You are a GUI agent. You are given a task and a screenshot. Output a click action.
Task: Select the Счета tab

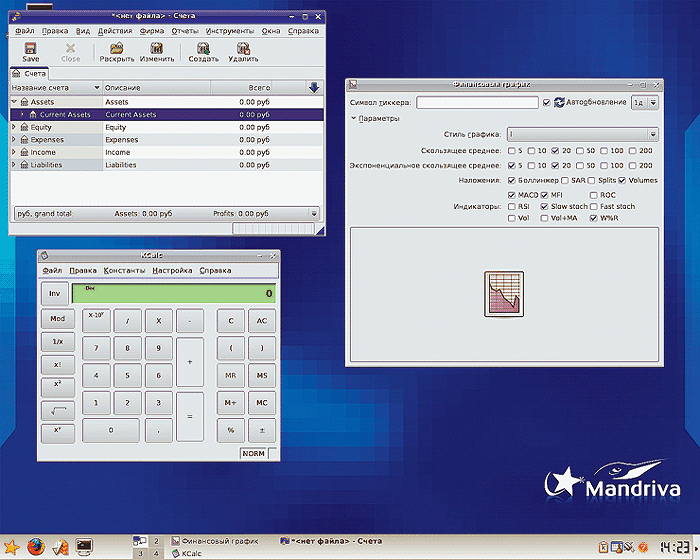click(29, 74)
